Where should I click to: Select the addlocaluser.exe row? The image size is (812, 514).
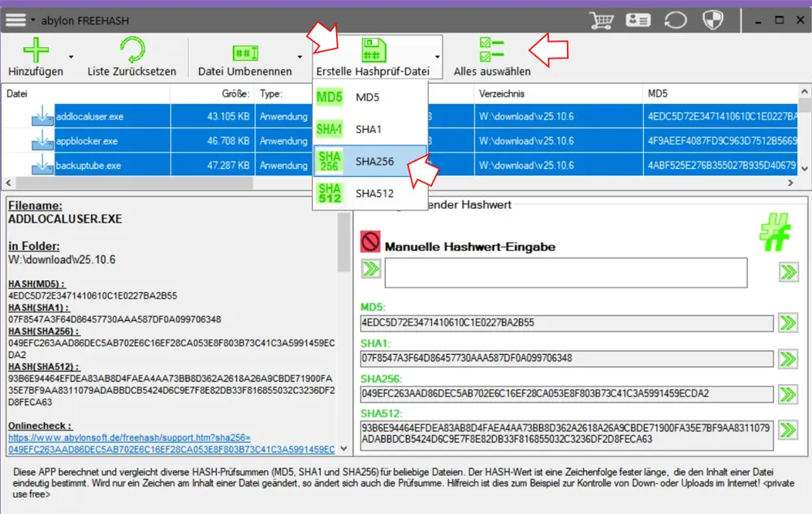click(x=400, y=116)
